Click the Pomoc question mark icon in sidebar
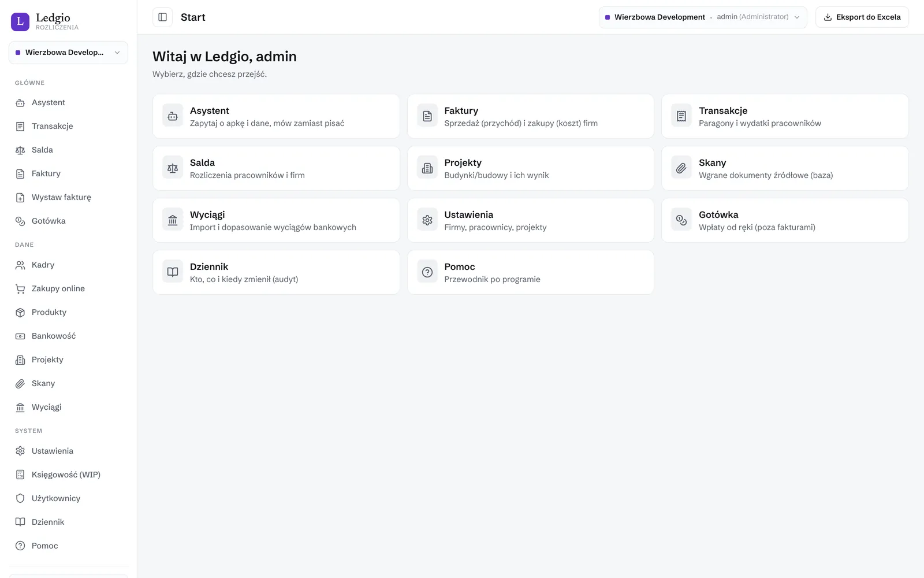 20,546
